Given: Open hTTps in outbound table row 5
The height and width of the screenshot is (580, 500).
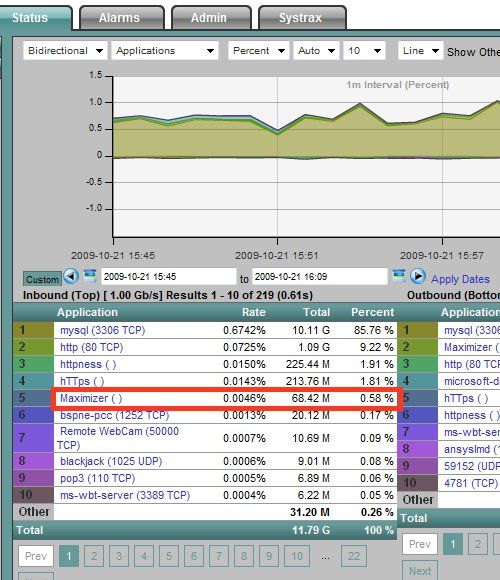Looking at the screenshot, I should pyautogui.click(x=466, y=398).
